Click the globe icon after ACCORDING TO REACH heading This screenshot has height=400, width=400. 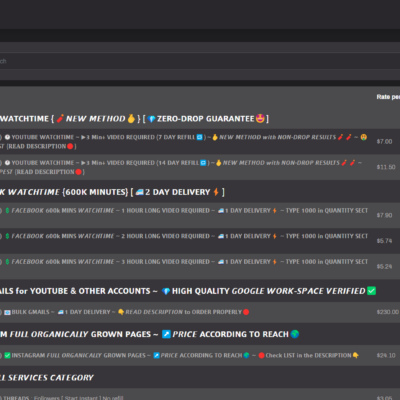click(295, 334)
